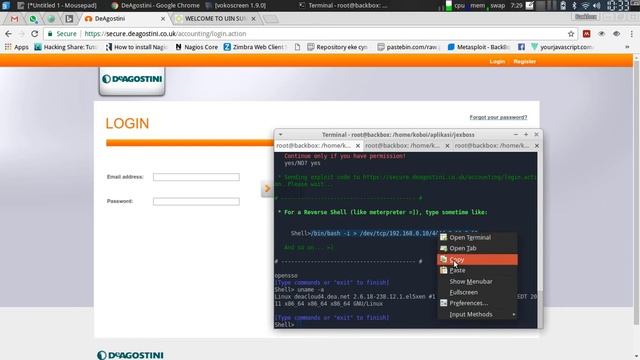Close the second terminal tab

447,146
